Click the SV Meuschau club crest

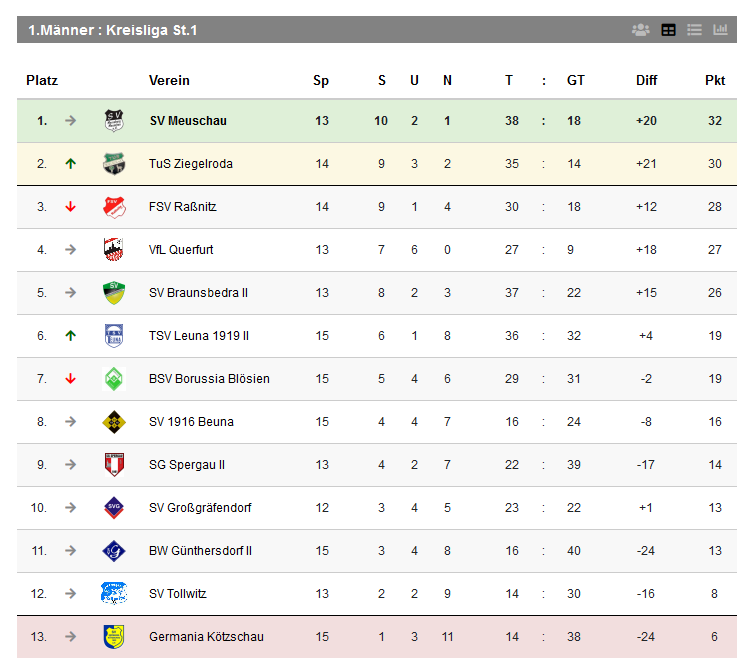pos(114,120)
